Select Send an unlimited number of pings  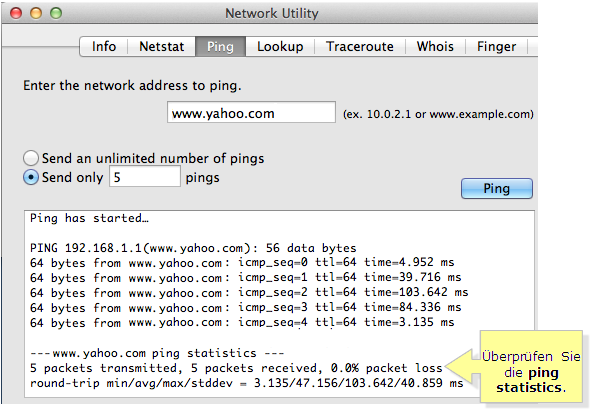(31, 158)
